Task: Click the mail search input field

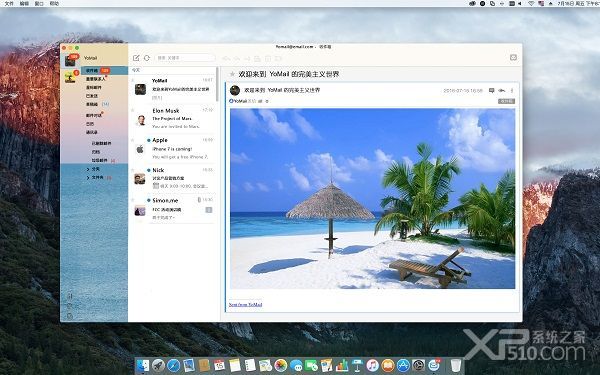Action: point(185,58)
